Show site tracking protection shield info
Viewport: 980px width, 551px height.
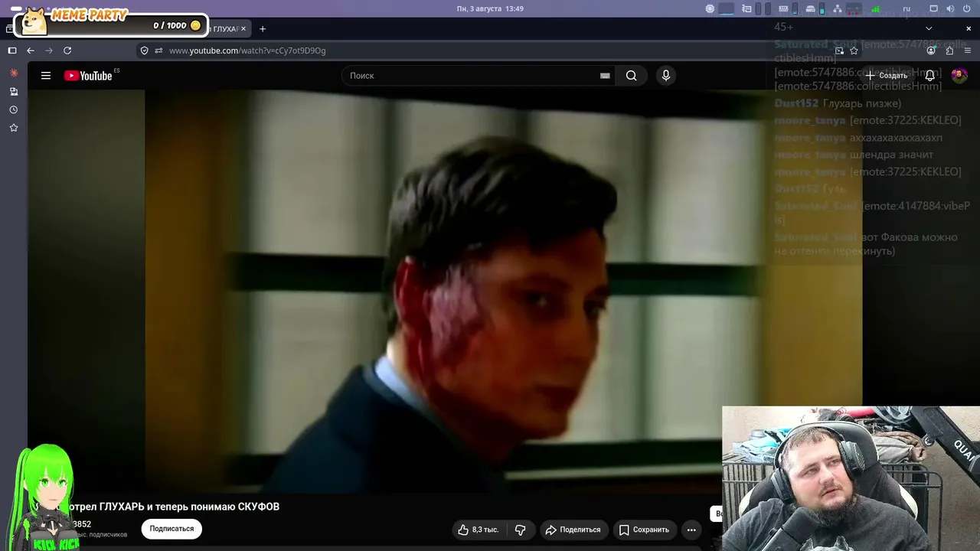tap(144, 51)
